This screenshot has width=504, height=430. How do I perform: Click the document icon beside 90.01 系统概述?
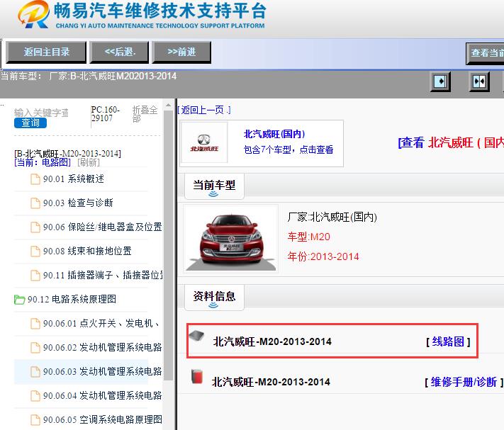click(35, 179)
